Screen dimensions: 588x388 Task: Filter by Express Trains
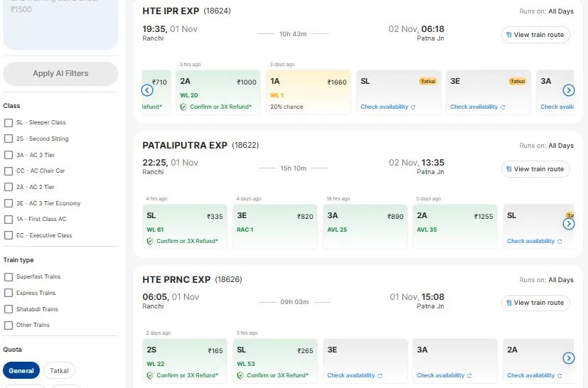[9, 293]
